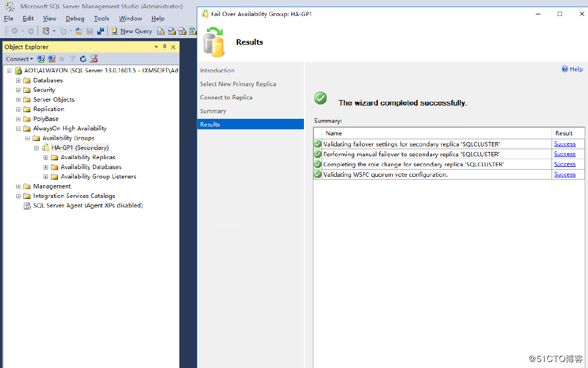Collapse AlwaysOn High Availability node

(x=18, y=129)
